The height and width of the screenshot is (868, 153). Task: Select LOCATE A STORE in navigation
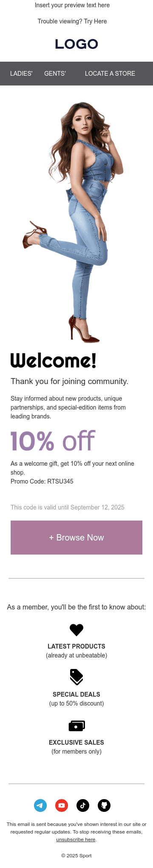[x=110, y=74]
